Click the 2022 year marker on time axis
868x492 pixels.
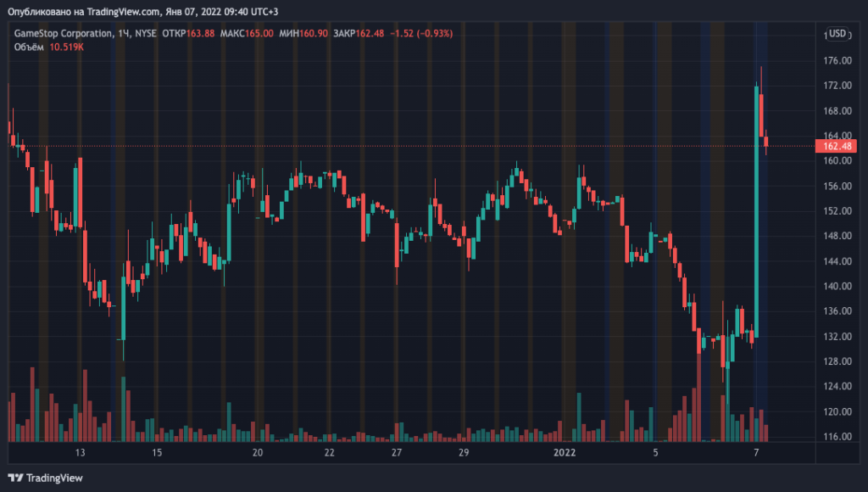point(565,454)
